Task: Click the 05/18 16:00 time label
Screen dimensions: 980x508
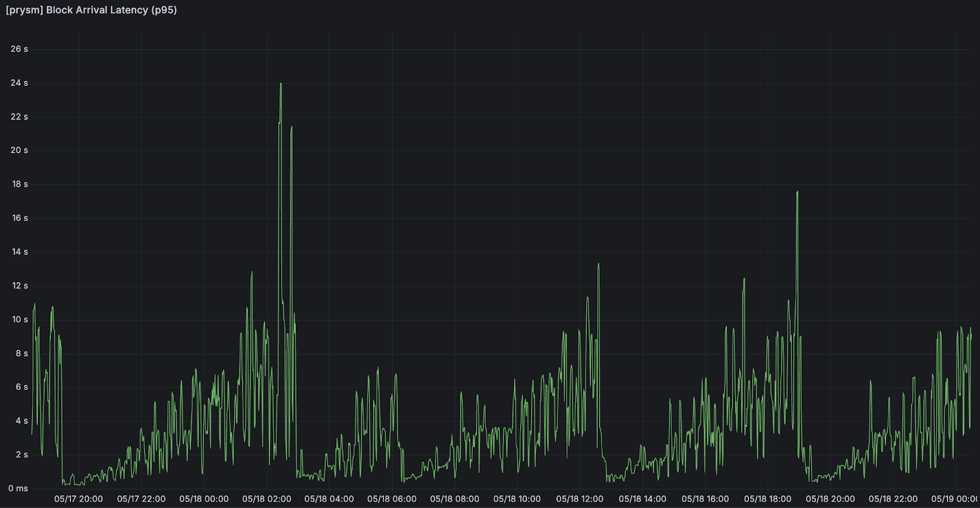Action: tap(705, 499)
